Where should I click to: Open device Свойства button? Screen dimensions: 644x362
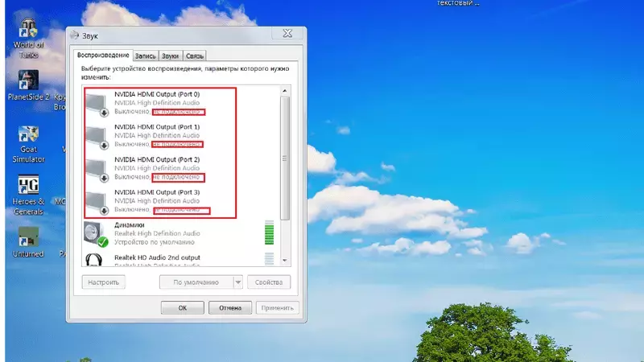(269, 282)
